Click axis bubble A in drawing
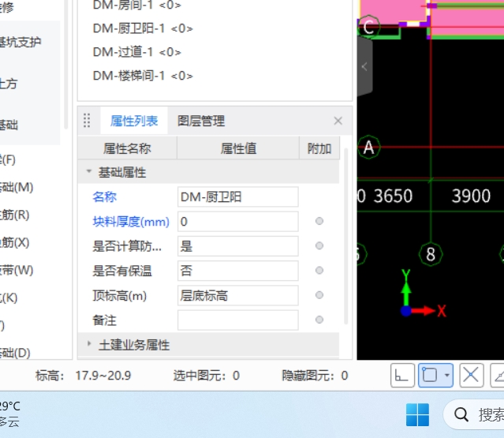Screen dimensions: 504x438 368,148
